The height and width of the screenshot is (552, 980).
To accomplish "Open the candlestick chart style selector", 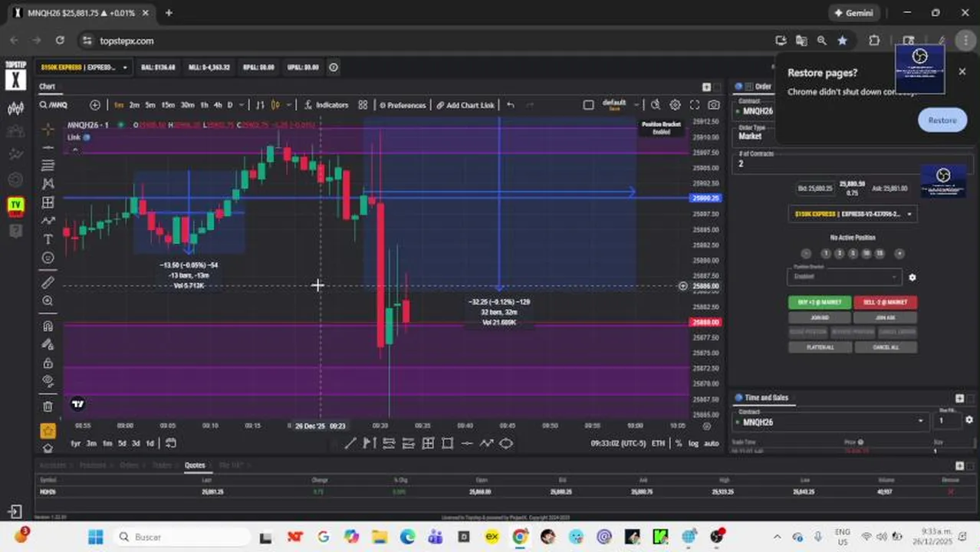I will pyautogui.click(x=275, y=105).
